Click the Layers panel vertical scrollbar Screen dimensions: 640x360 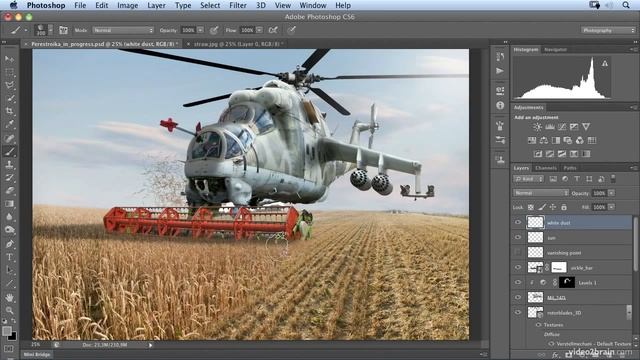[x=635, y=244]
